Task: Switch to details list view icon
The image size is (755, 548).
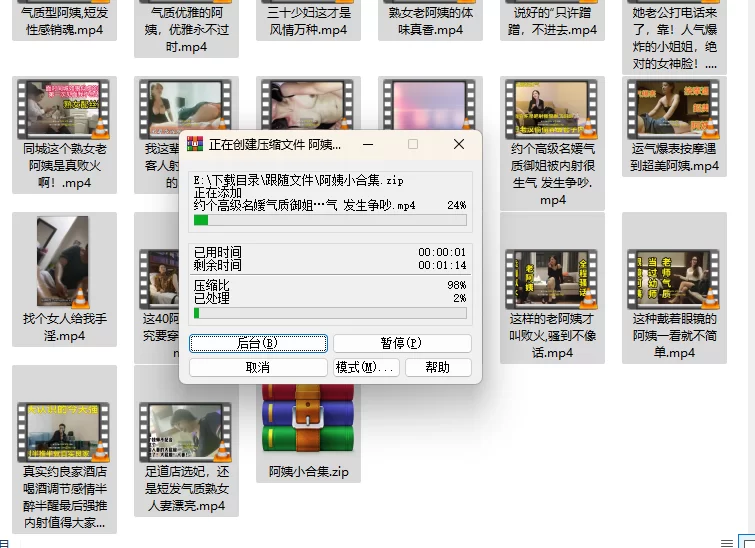Action: click(727, 543)
